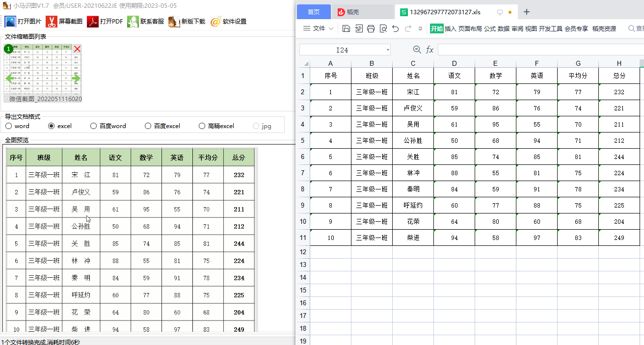Download new version via 新版下载
The image size is (644, 345).
tap(187, 22)
